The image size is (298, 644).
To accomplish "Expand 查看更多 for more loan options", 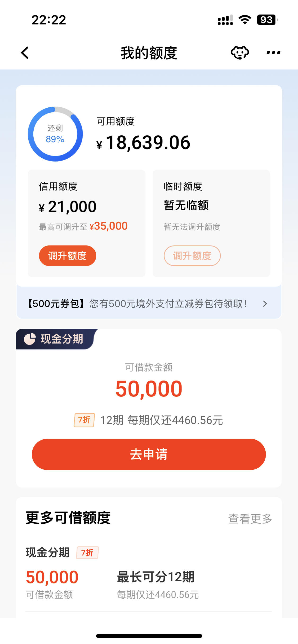I will pos(250,519).
